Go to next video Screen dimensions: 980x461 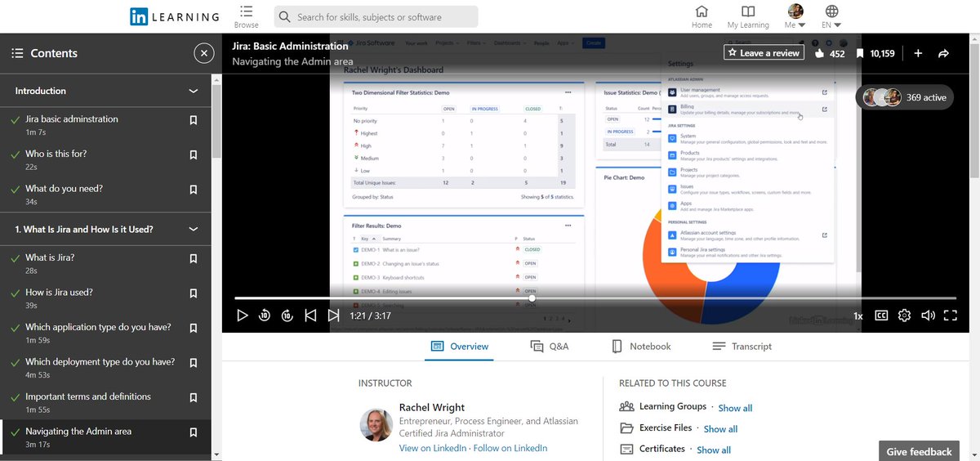pyautogui.click(x=333, y=316)
